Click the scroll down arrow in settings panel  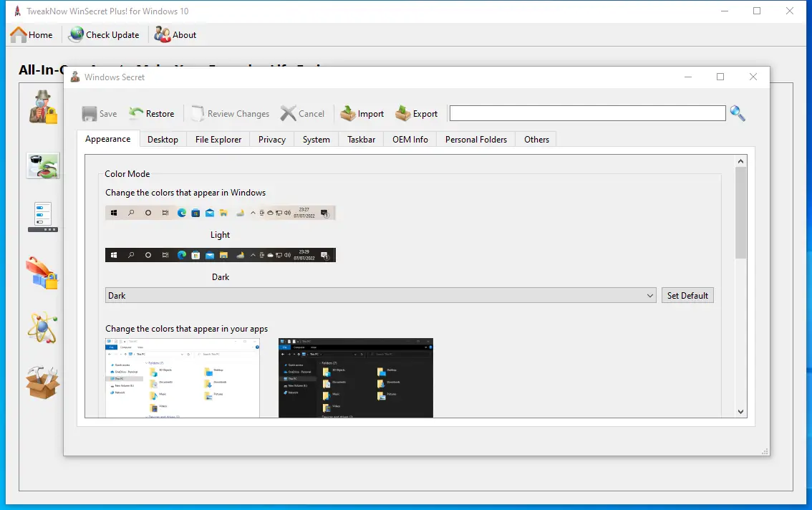point(740,412)
